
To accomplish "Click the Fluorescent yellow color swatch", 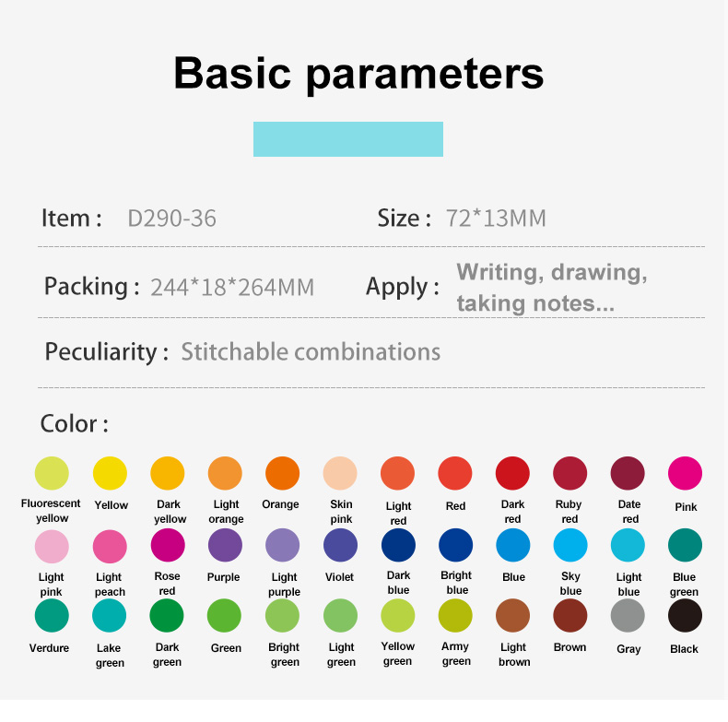I will [x=52, y=473].
